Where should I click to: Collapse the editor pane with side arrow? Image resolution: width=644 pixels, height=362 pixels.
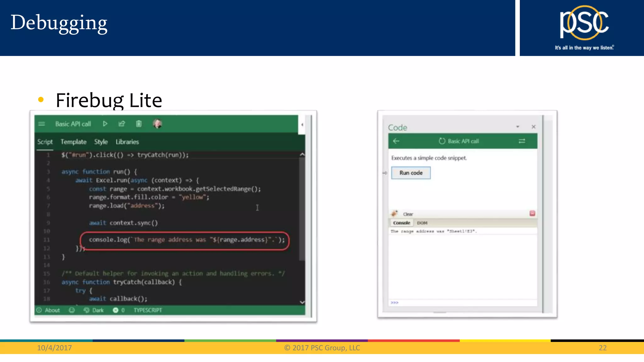click(x=302, y=125)
